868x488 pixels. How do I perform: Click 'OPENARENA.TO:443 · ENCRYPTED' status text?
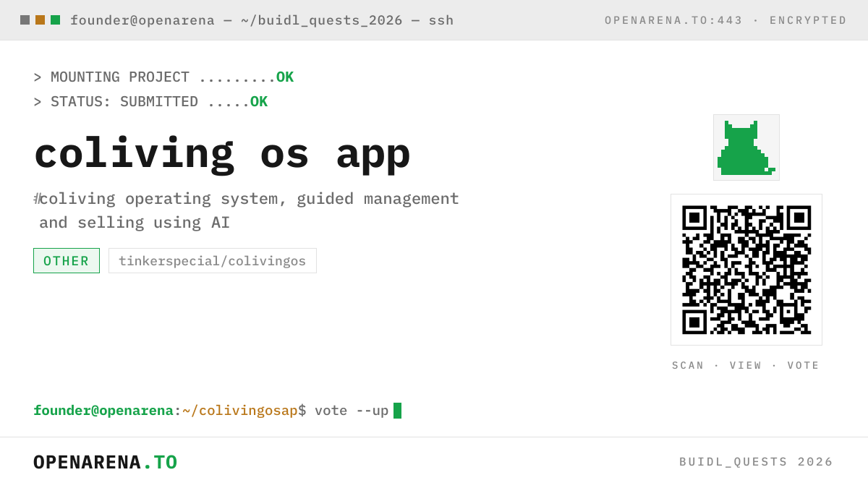(726, 20)
